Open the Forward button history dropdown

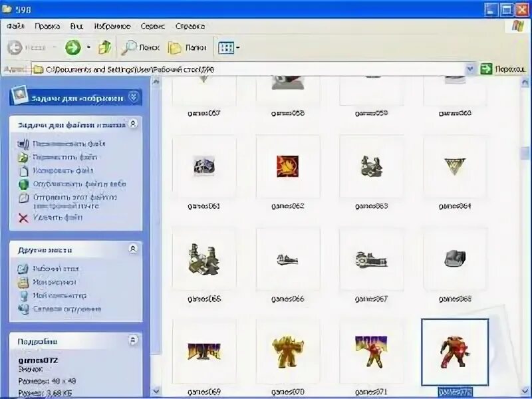(88, 47)
